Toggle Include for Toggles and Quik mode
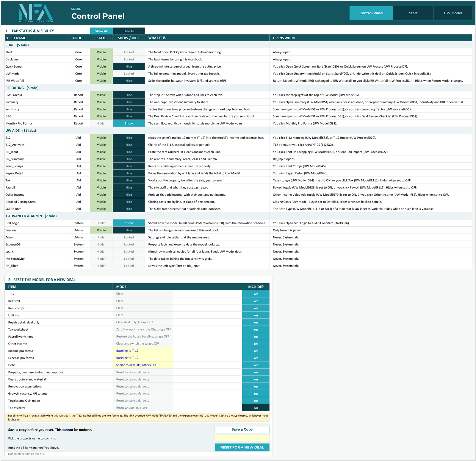This screenshot has width=476, height=461. (x=256, y=401)
